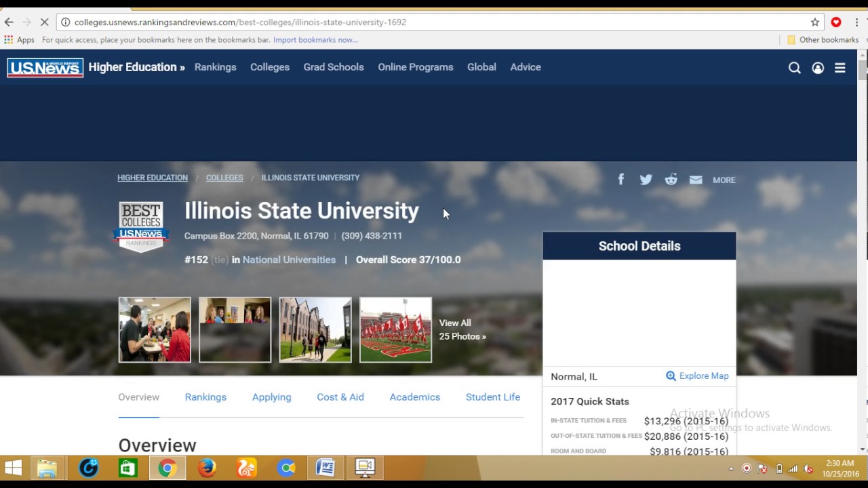This screenshot has height=488, width=868.
Task: Click Import bookmarks now link
Action: 315,40
